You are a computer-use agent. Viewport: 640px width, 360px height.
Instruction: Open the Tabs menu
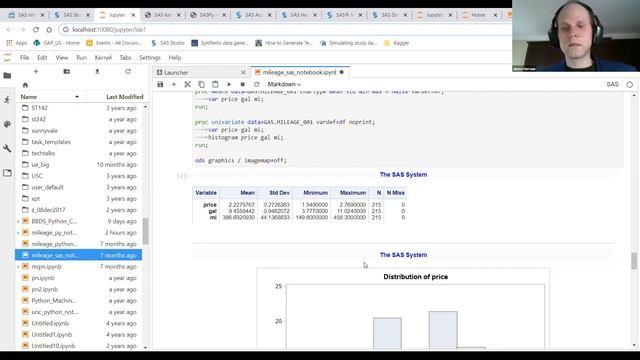[x=125, y=58]
